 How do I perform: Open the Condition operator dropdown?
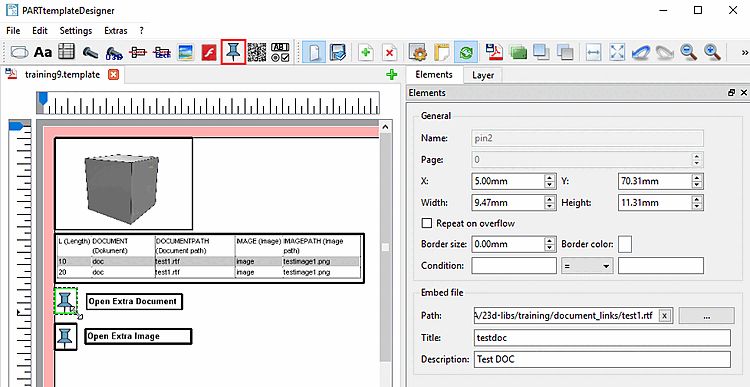point(587,265)
